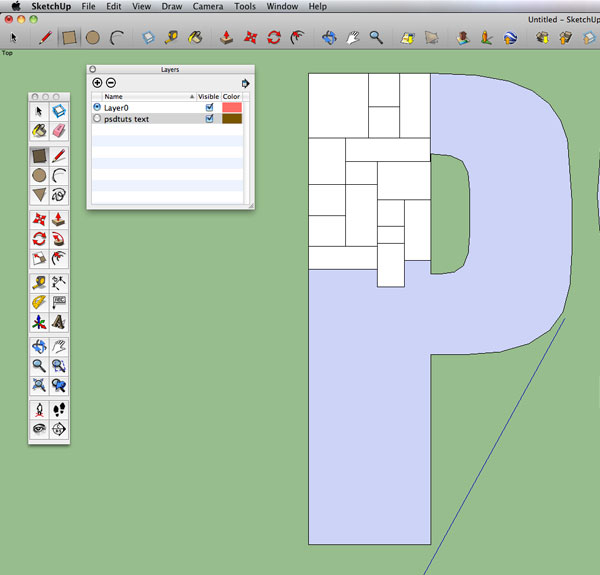Viewport: 600px width, 575px height.
Task: Select the Look Around eye tool
Action: click(x=39, y=429)
